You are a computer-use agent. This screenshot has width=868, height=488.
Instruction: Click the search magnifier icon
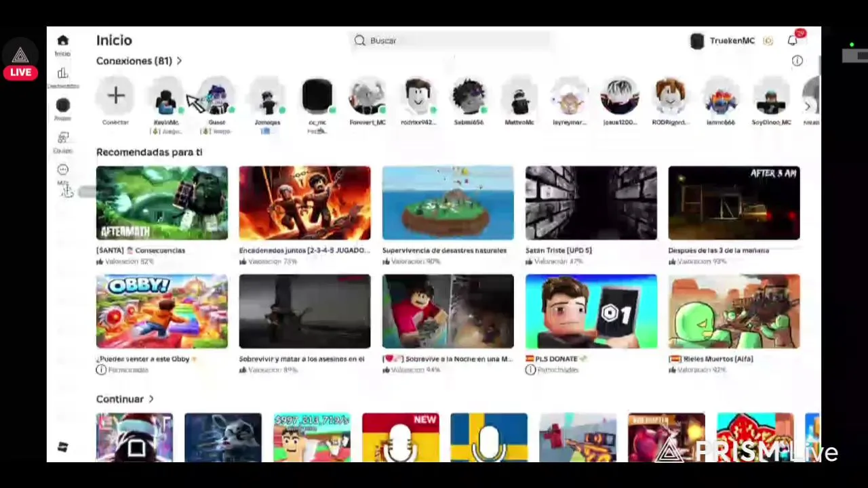click(359, 41)
